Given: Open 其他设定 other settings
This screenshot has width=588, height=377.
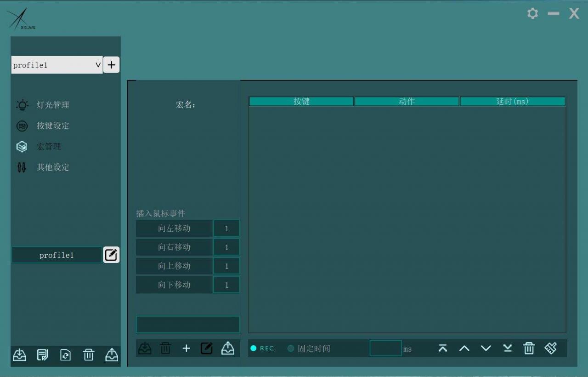Looking at the screenshot, I should coord(53,167).
